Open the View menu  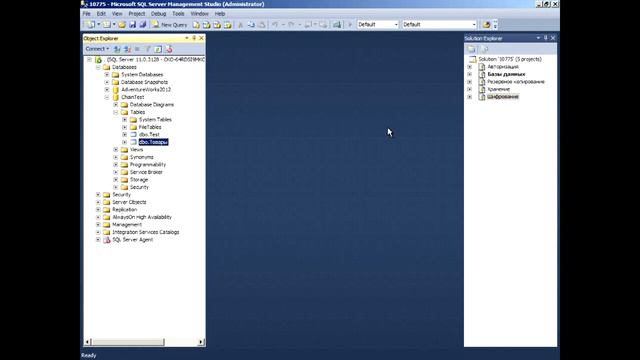(x=117, y=14)
